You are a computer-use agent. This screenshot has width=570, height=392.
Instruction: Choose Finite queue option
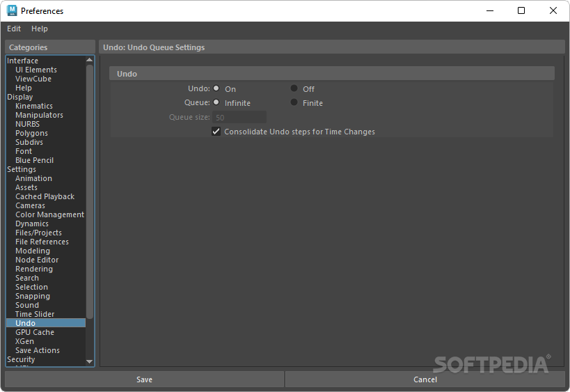(x=294, y=102)
